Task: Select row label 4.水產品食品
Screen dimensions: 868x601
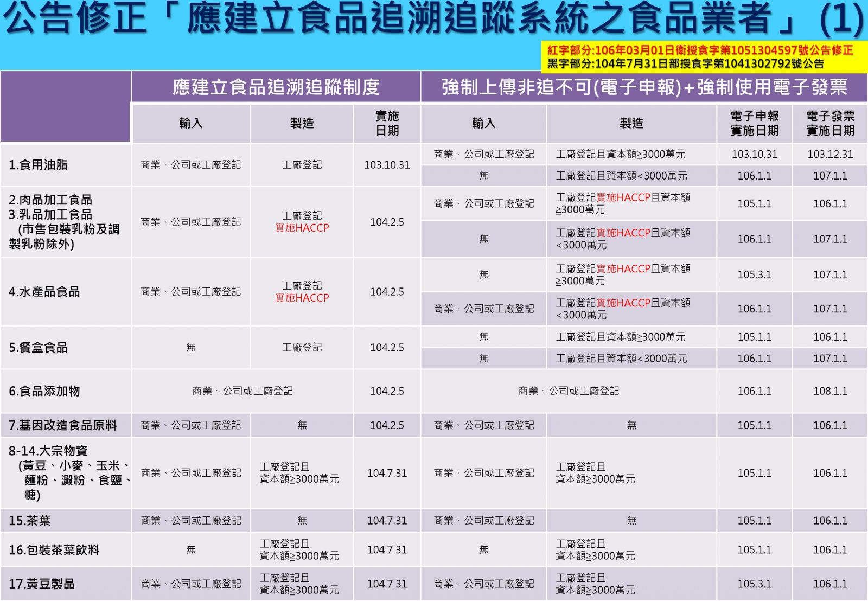Action: (44, 292)
